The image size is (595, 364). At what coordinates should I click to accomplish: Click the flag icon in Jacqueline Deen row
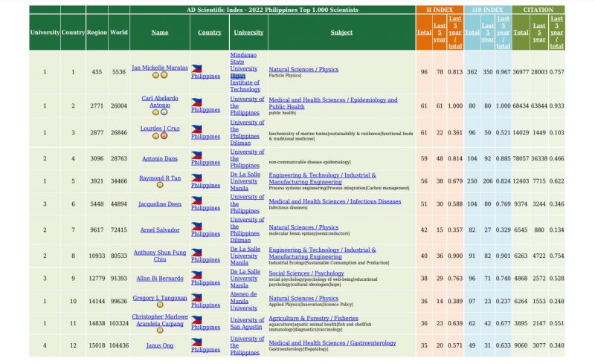click(x=196, y=201)
